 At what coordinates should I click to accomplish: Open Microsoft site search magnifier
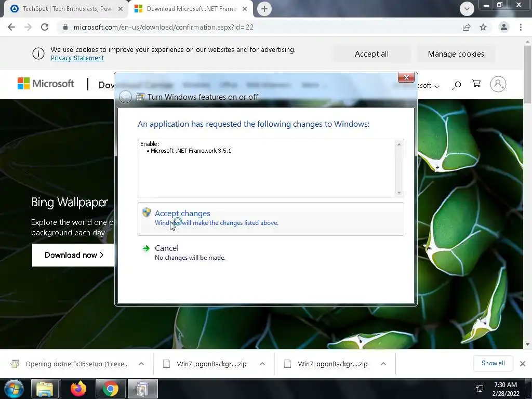(x=457, y=85)
